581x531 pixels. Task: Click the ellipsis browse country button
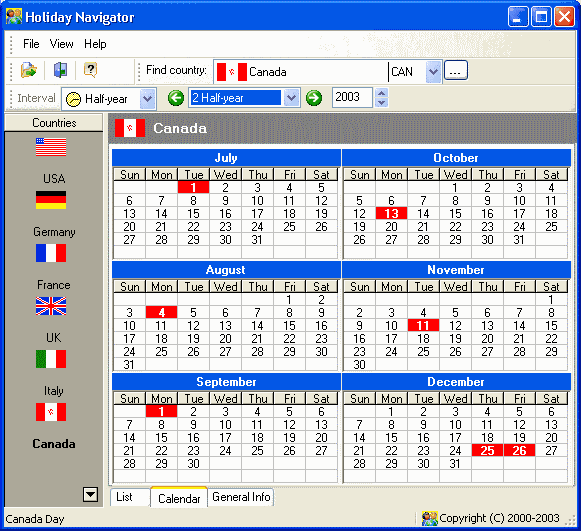point(456,70)
